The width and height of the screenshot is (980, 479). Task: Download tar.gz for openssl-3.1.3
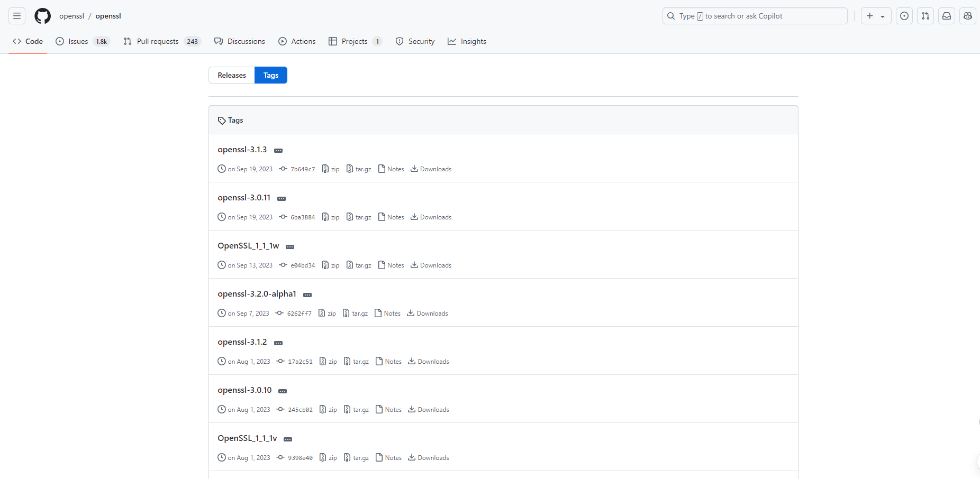point(359,169)
